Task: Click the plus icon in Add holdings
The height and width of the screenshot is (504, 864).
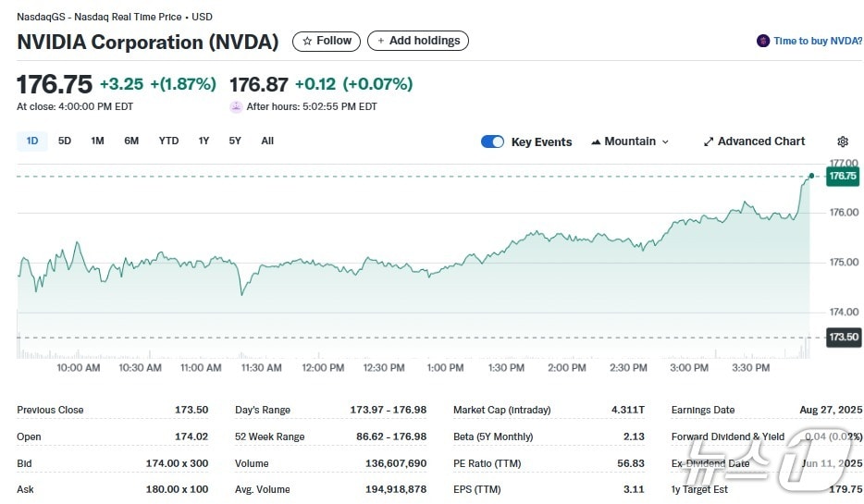Action: (381, 42)
